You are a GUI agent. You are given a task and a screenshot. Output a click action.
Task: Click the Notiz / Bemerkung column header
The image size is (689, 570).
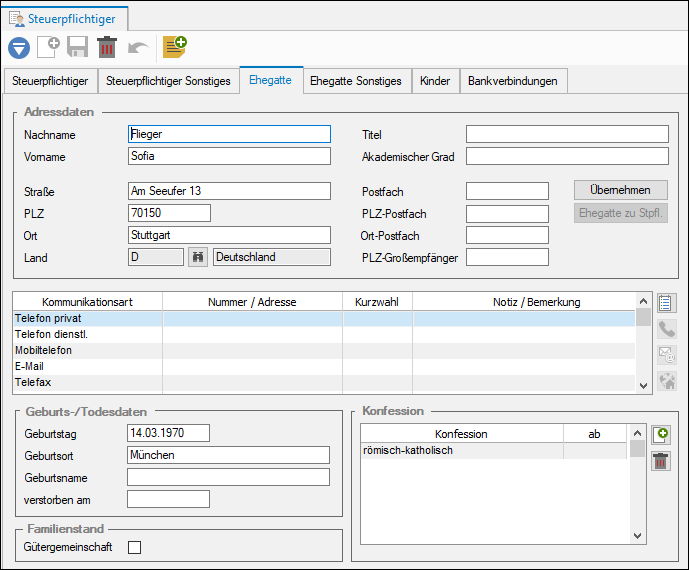pos(524,302)
